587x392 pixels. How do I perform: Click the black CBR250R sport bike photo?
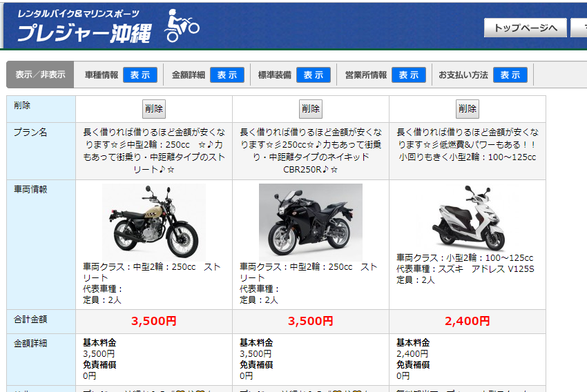tap(311, 222)
